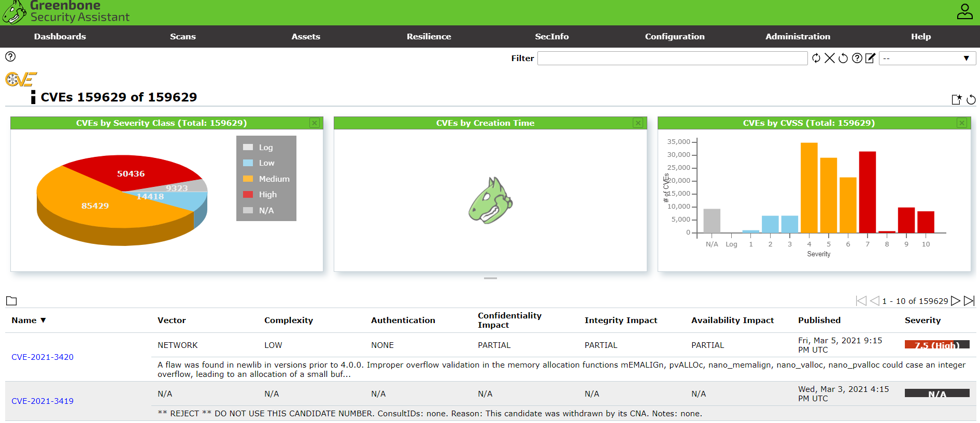
Task: Open the CVE-2021-3420 link
Action: pyautogui.click(x=42, y=357)
